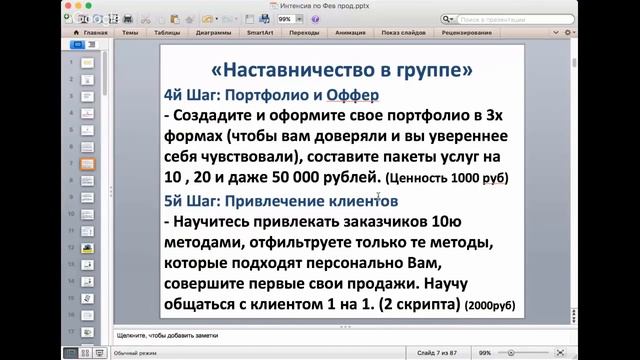The height and width of the screenshot is (360, 640).
Task: Click the media browser toolbar icon
Action: click(x=264, y=19)
